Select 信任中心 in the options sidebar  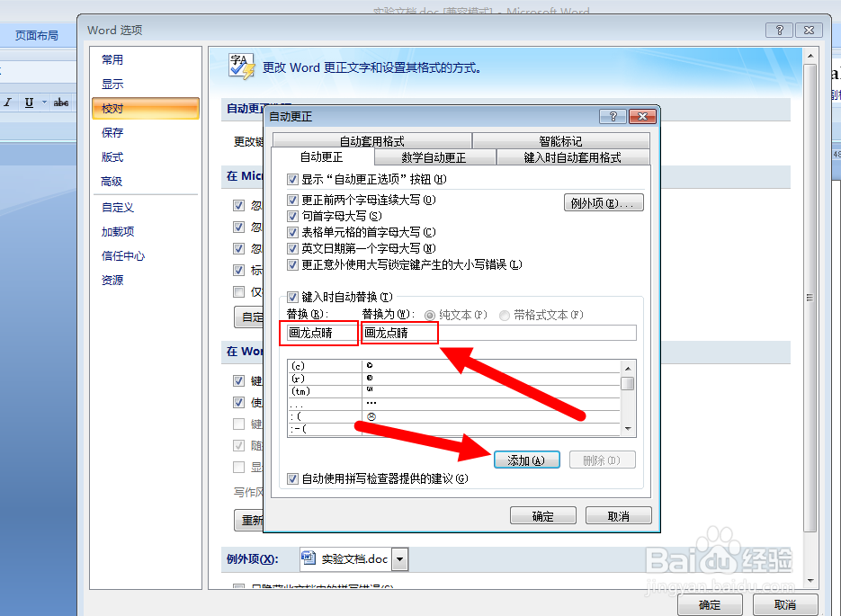[123, 255]
